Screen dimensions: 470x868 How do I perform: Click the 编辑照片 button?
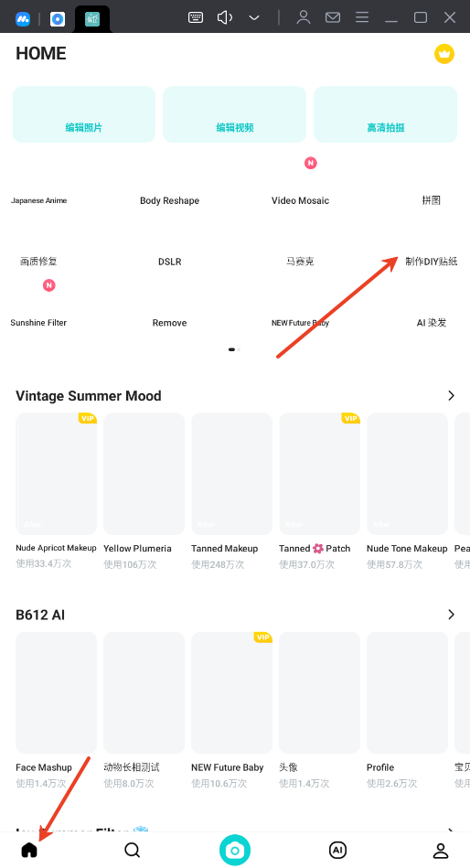click(x=84, y=114)
